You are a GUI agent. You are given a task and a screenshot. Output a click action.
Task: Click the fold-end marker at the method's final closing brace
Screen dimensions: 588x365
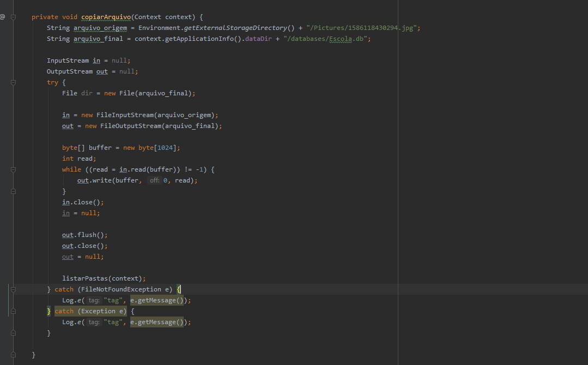pos(13,355)
